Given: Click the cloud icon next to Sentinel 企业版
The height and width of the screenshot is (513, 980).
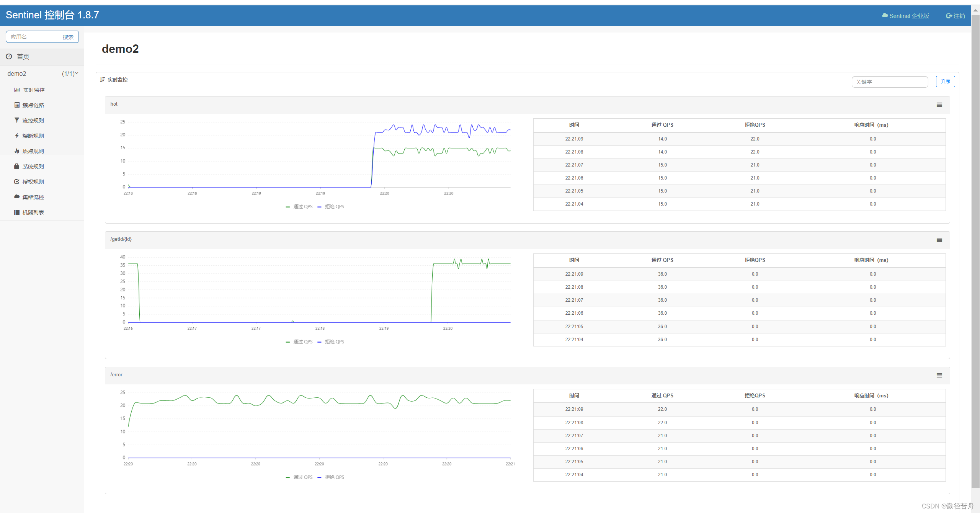Looking at the screenshot, I should click(885, 15).
